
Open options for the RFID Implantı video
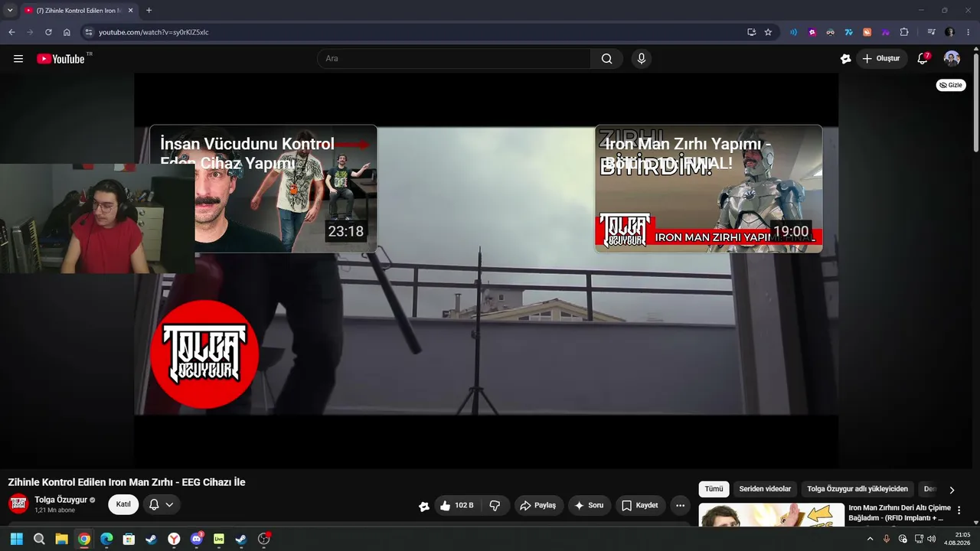959,510
